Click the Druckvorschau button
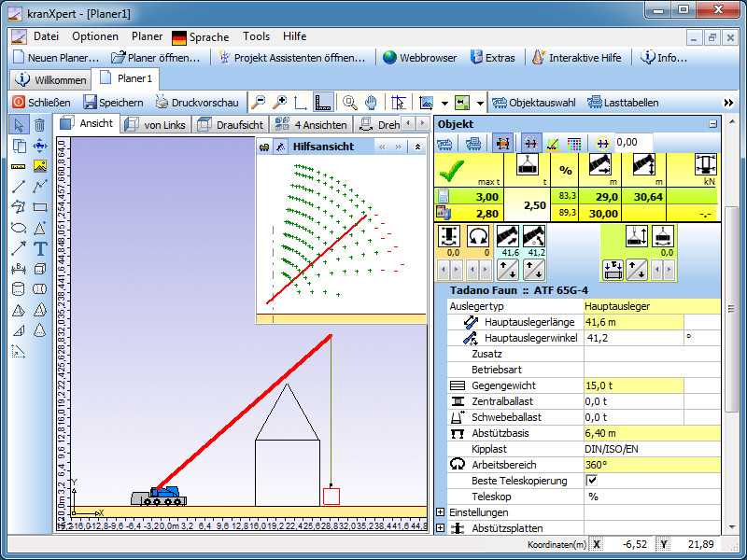 click(196, 103)
